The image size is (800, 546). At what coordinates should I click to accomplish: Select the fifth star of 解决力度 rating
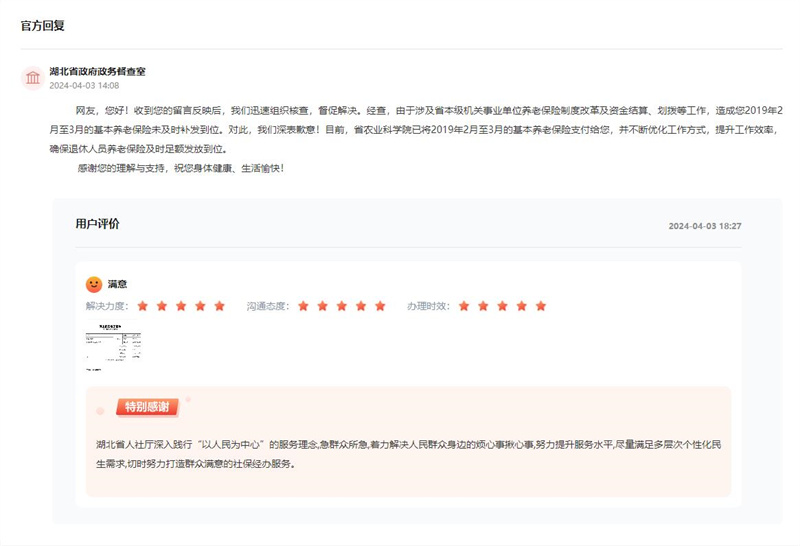click(x=219, y=306)
